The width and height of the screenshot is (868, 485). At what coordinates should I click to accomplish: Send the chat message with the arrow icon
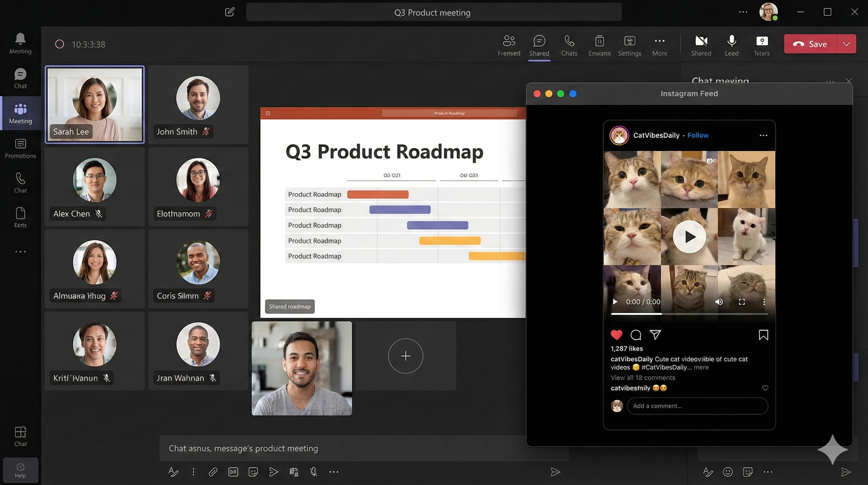(555, 472)
